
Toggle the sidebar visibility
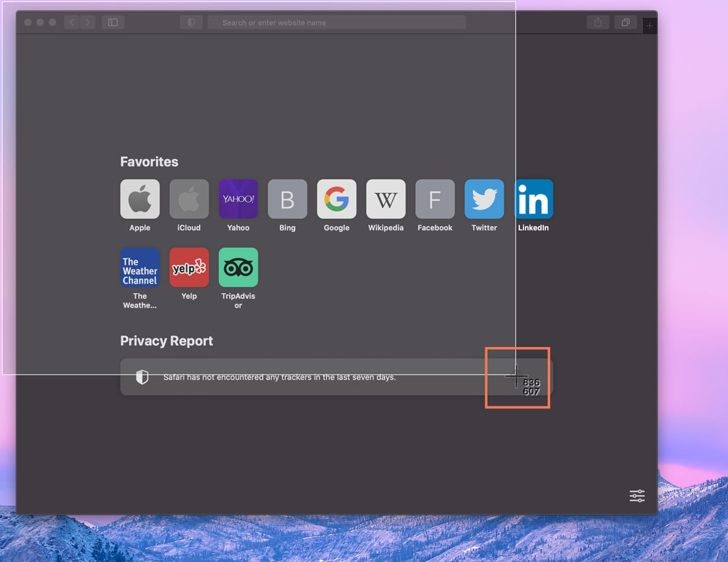(x=112, y=22)
